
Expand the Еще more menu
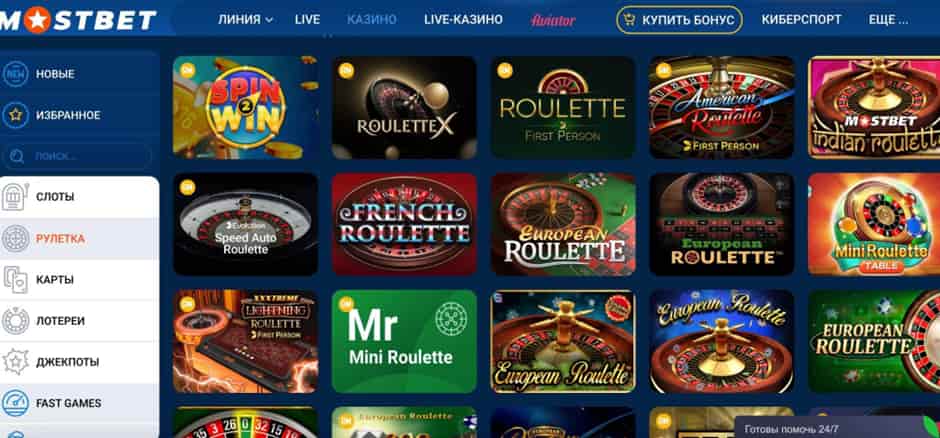click(888, 20)
